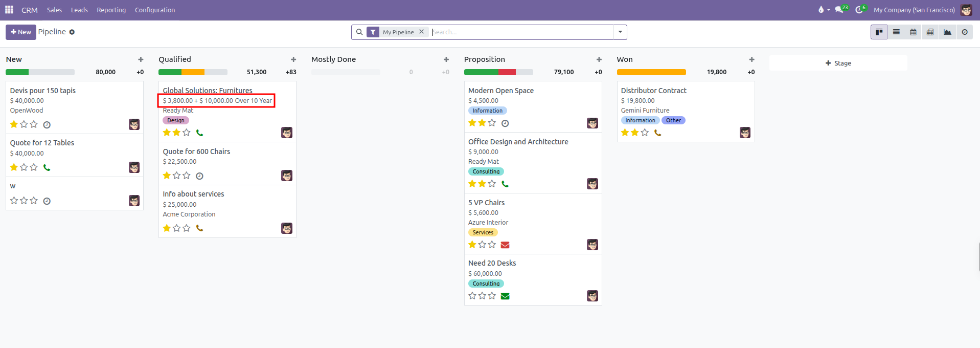Open phone activity on Quote for 12 Tables
This screenshot has height=348, width=980.
click(x=47, y=167)
